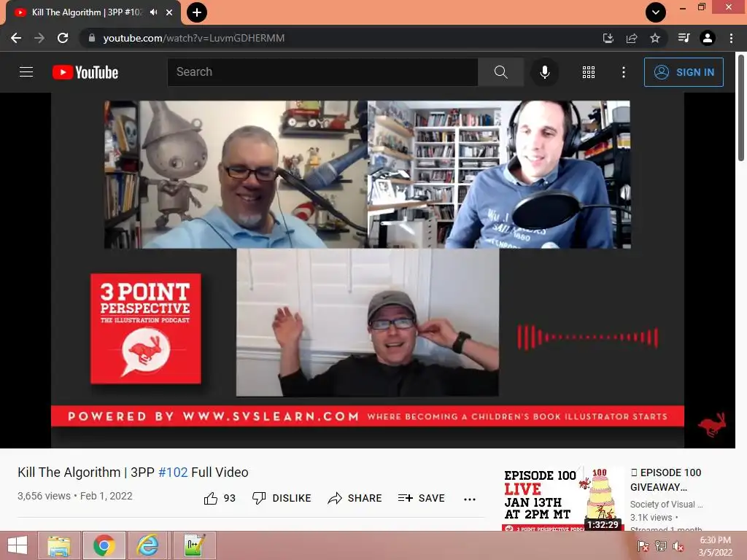This screenshot has width=747, height=560.
Task: Open browser media controls icon
Action: [684, 38]
